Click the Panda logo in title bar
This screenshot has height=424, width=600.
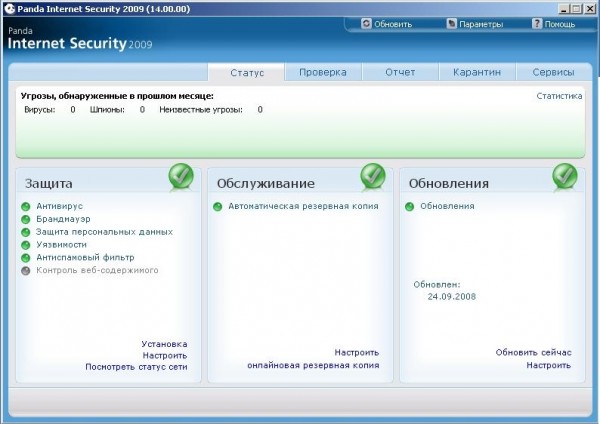click(10, 9)
